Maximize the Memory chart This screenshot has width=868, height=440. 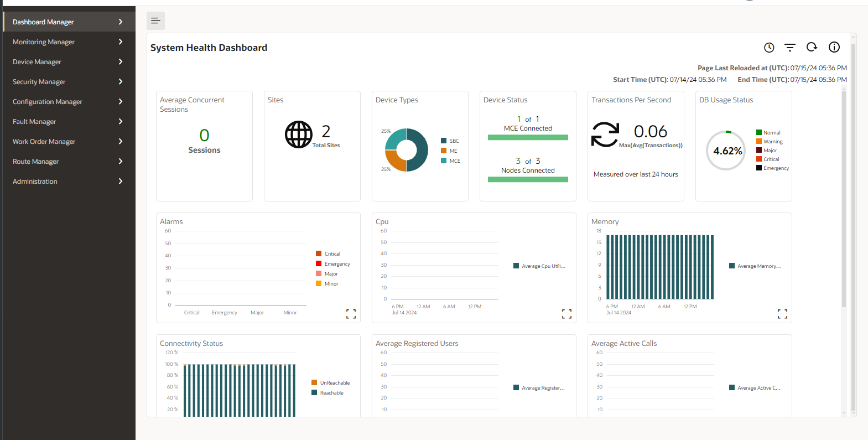coord(782,314)
